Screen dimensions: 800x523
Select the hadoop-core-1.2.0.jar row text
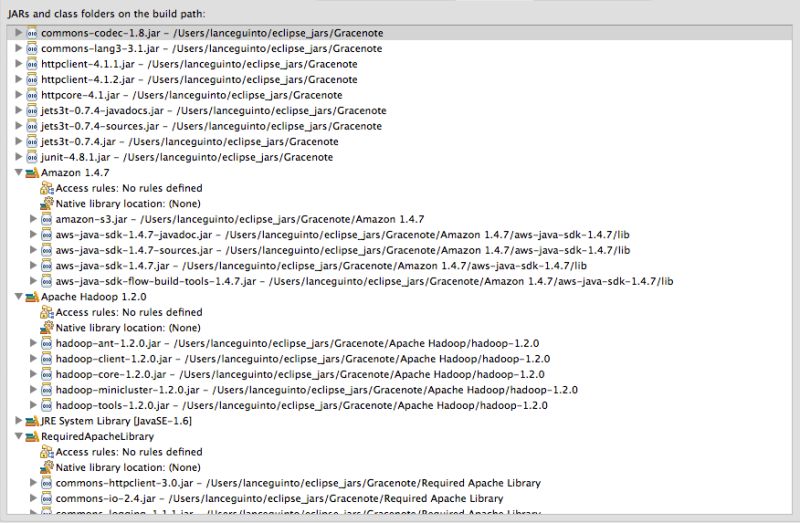tap(300, 375)
